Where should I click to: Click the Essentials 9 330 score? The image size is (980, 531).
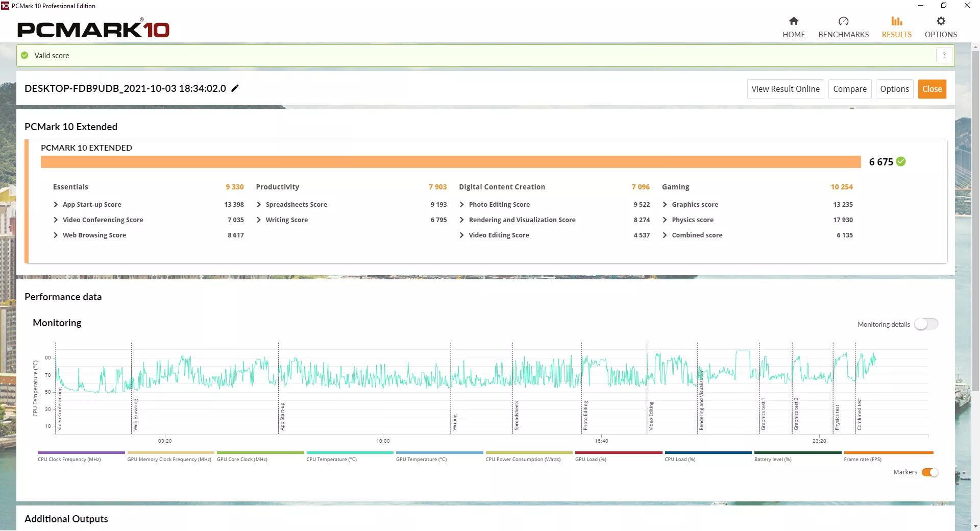coord(235,187)
